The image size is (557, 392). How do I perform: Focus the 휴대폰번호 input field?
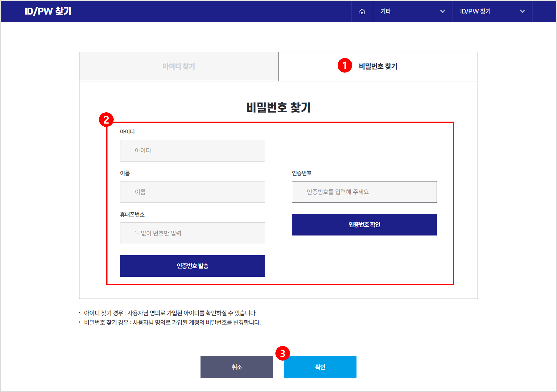(192, 233)
